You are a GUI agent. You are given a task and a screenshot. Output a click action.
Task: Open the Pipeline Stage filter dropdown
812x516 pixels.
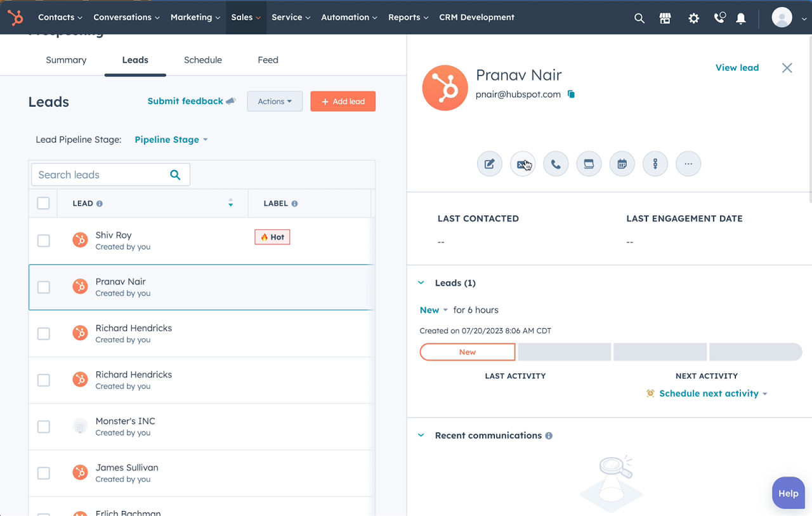171,140
